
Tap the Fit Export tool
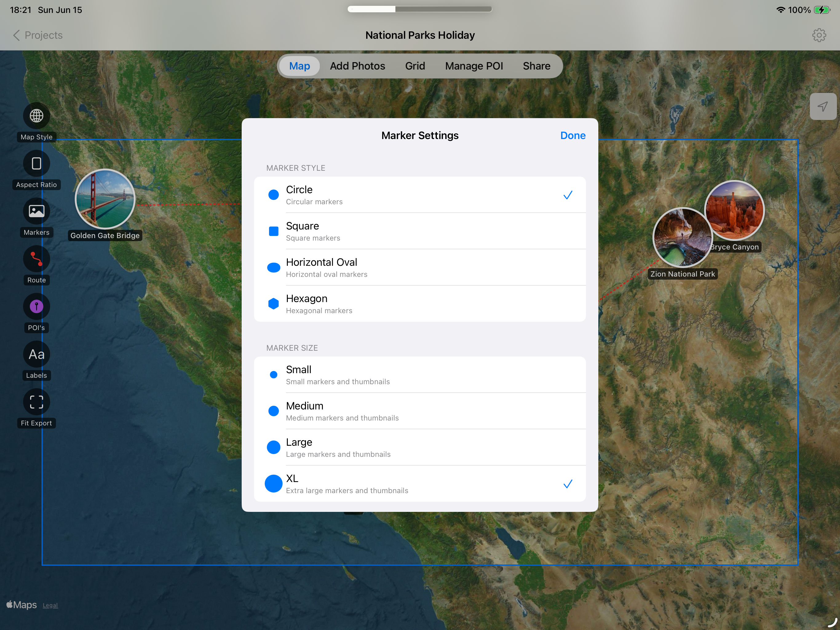point(37,402)
